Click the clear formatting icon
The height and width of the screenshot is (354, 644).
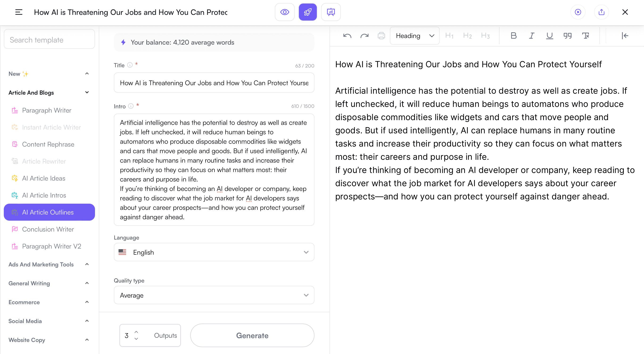tap(586, 36)
